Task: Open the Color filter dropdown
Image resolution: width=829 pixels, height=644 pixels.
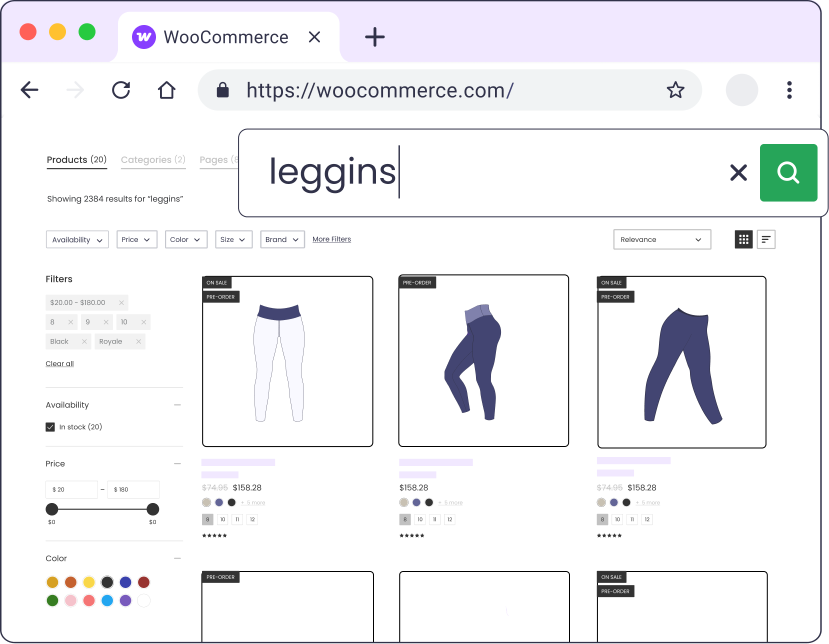Action: point(186,239)
